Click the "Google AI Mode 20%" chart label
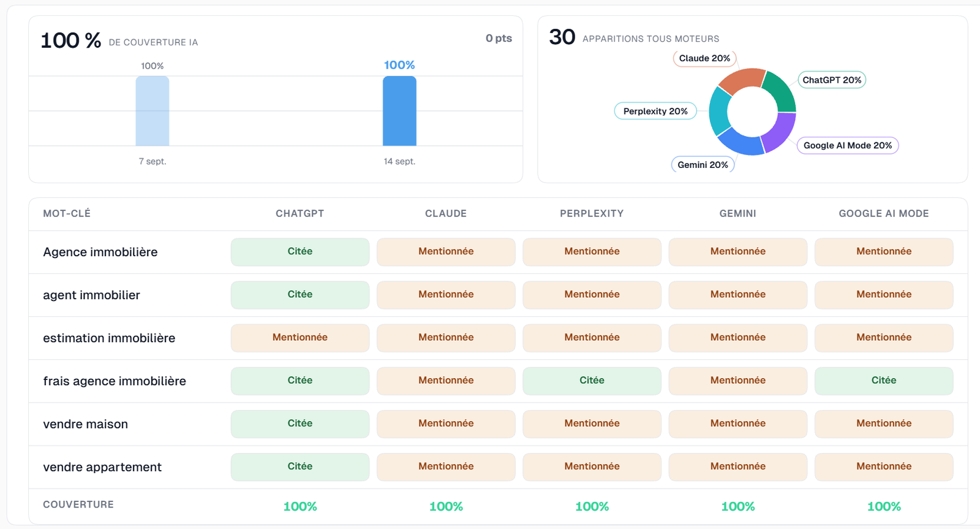 tap(848, 145)
